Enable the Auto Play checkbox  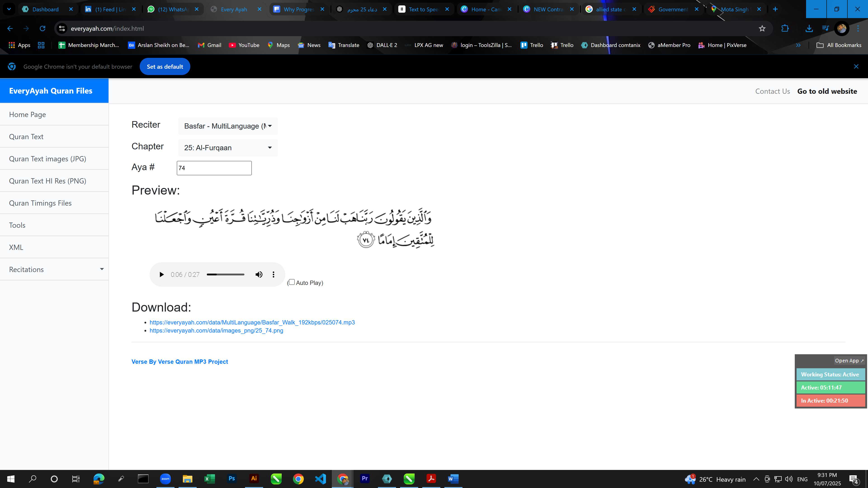pos(292,282)
